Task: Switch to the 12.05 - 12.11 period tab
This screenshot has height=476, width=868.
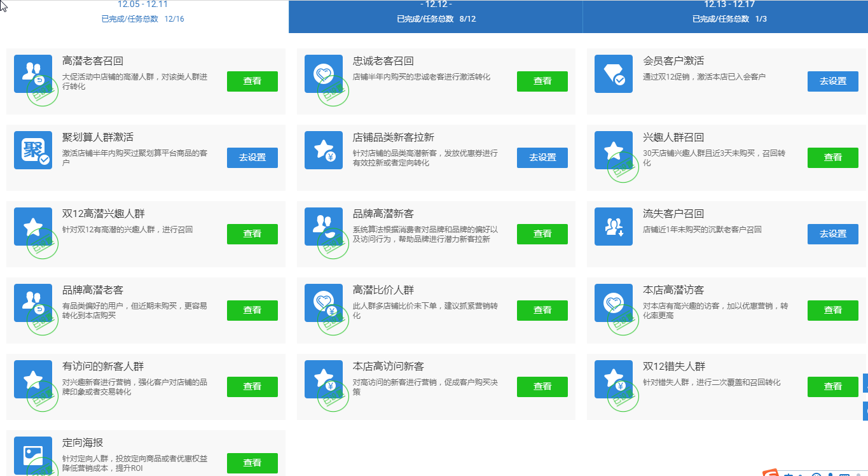Action: (143, 17)
